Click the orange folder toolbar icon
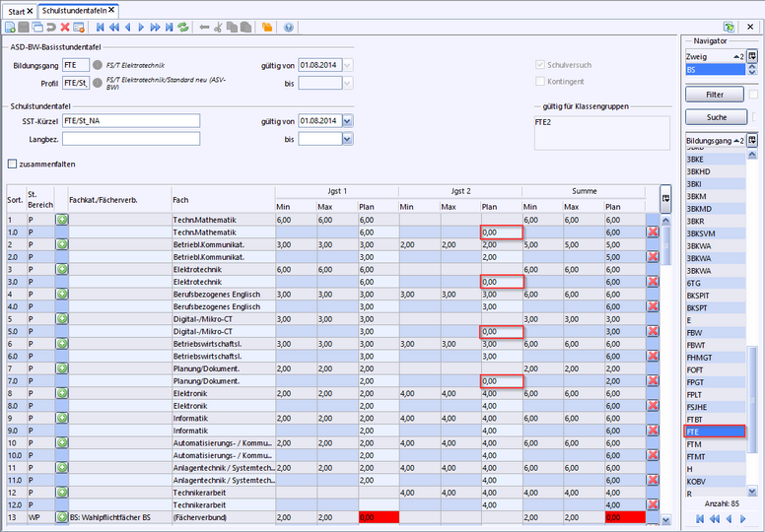The image size is (765, 532). [x=266, y=28]
